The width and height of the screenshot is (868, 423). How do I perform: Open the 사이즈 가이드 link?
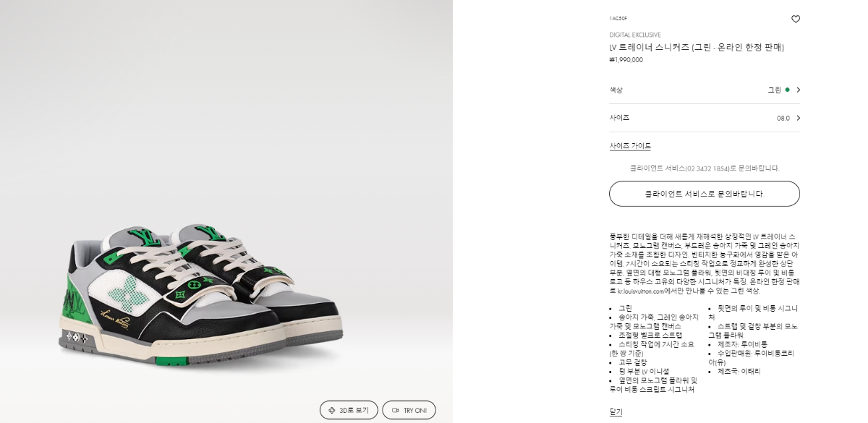[630, 146]
